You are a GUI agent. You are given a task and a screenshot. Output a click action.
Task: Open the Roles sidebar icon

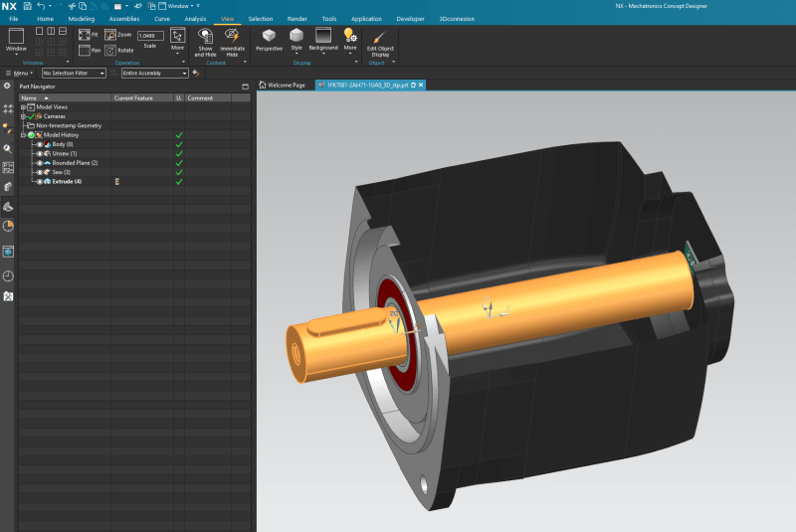pos(8,295)
